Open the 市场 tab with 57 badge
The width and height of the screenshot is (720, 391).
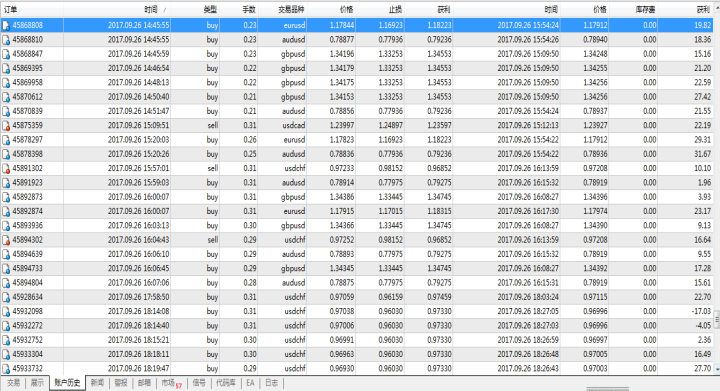coord(171,383)
